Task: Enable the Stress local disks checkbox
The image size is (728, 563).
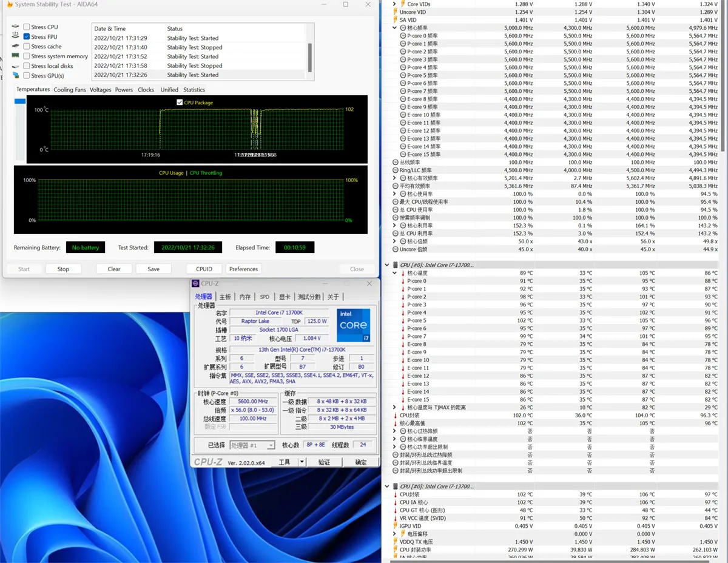Action: pyautogui.click(x=27, y=66)
